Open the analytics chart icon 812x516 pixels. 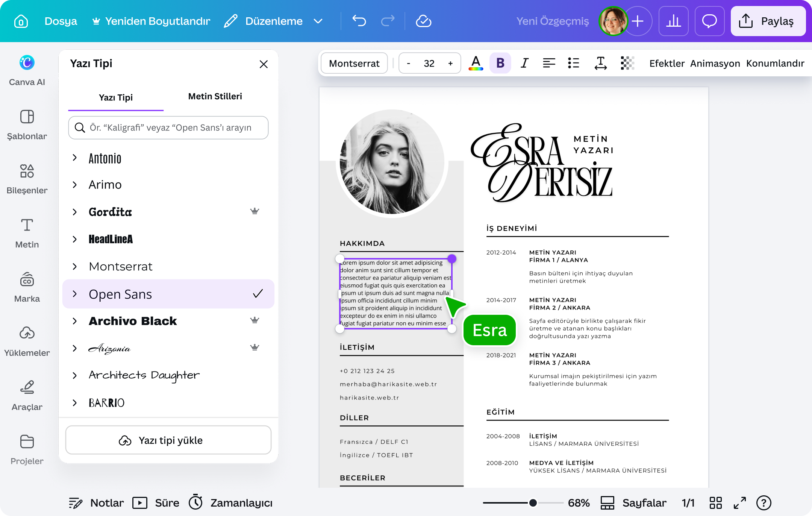[x=673, y=21]
